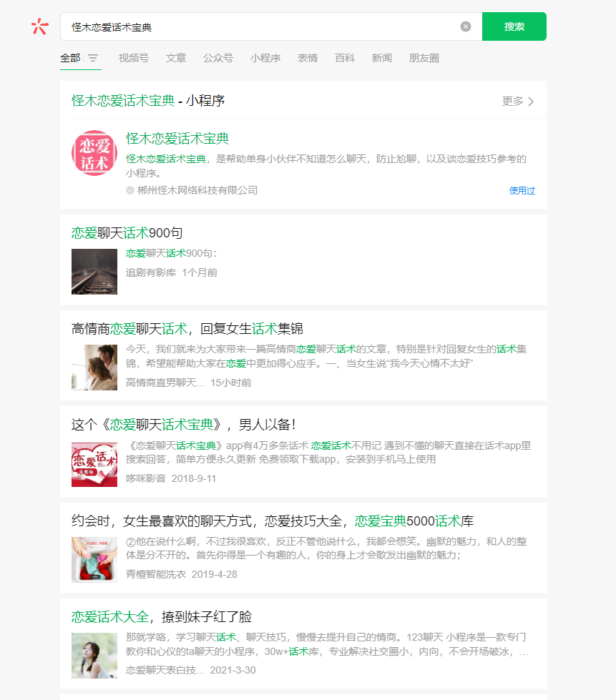This screenshot has height=700, width=616.
Task: Open 更多 mini program results
Action: [x=518, y=102]
